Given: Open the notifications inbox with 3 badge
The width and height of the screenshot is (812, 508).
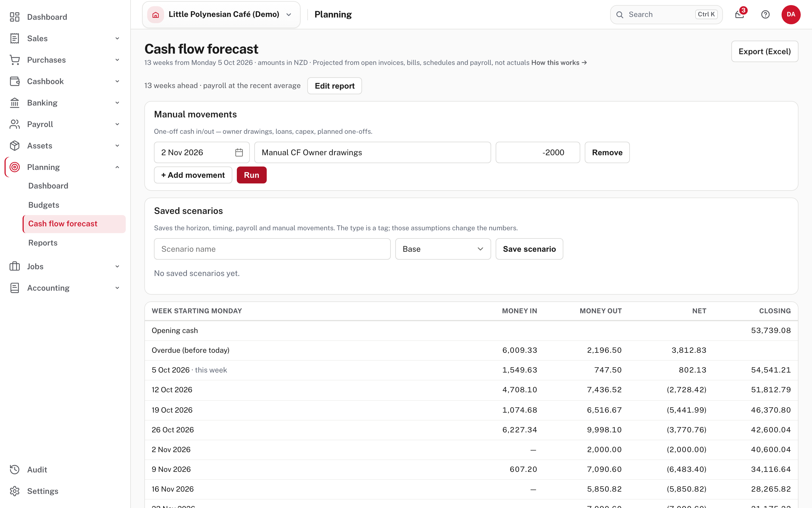Looking at the screenshot, I should (740, 14).
